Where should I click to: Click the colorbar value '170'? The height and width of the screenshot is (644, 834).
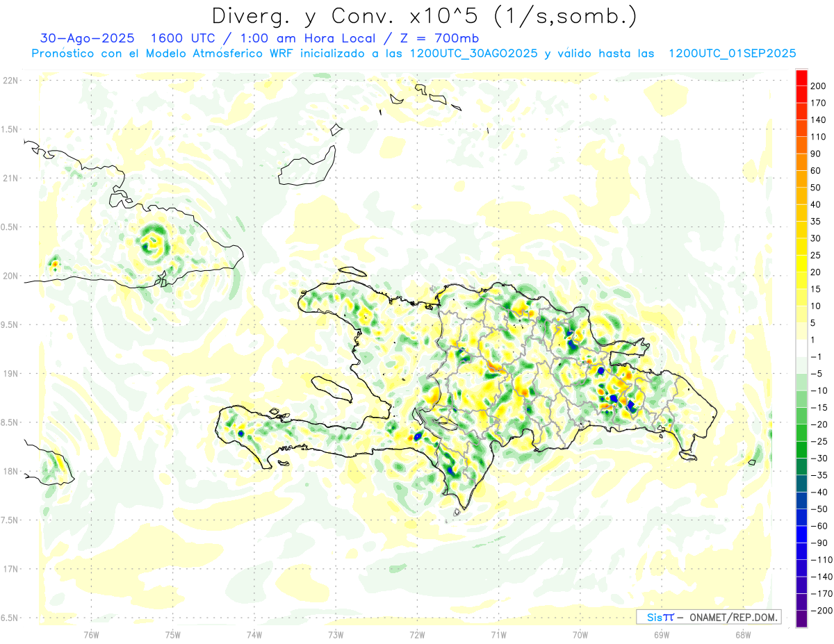click(819, 103)
